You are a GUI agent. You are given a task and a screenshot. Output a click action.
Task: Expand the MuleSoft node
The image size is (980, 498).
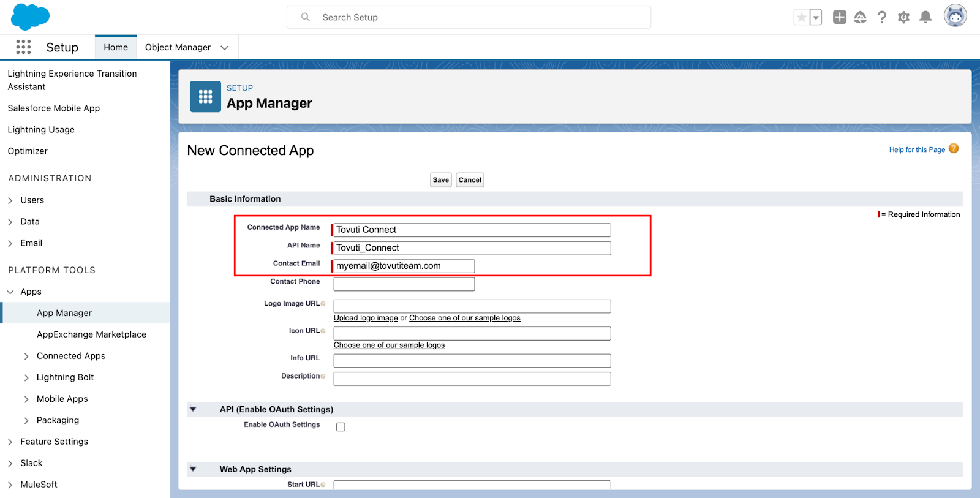click(x=10, y=485)
